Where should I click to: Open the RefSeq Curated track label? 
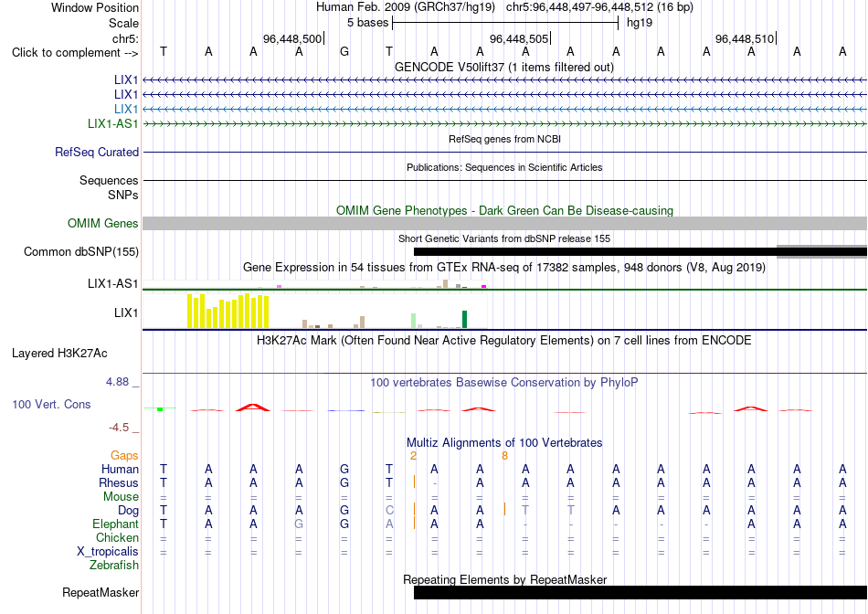coord(97,152)
